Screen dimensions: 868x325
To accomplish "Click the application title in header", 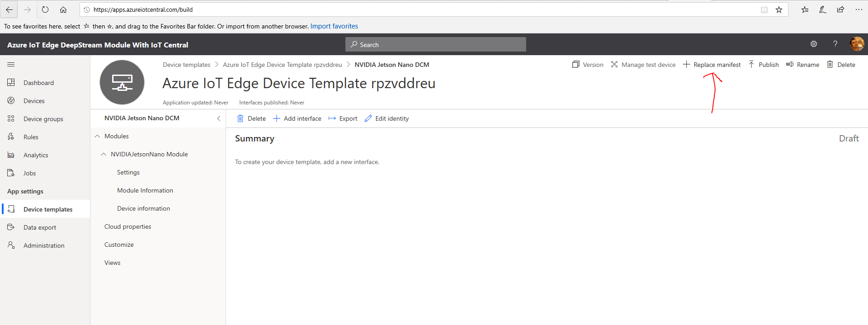I will pos(98,45).
